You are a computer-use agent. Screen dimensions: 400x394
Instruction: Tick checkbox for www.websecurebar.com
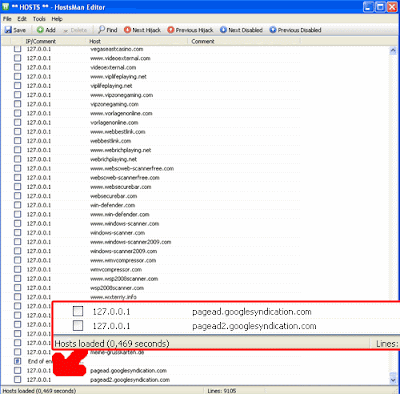coord(17,187)
